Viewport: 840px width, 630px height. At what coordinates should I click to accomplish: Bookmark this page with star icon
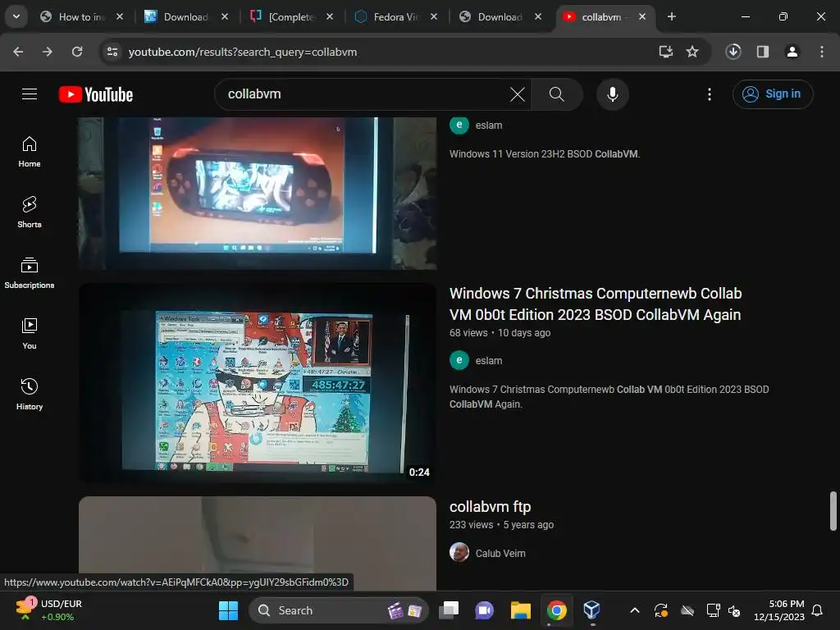[x=692, y=52]
